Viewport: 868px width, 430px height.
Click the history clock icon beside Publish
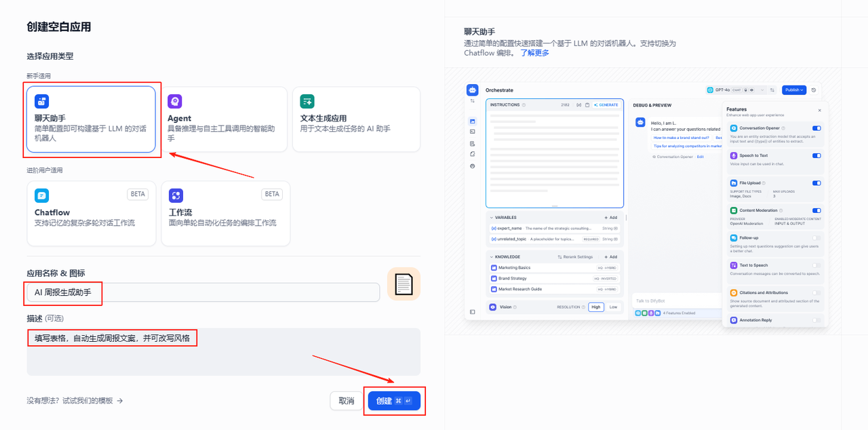(x=814, y=90)
